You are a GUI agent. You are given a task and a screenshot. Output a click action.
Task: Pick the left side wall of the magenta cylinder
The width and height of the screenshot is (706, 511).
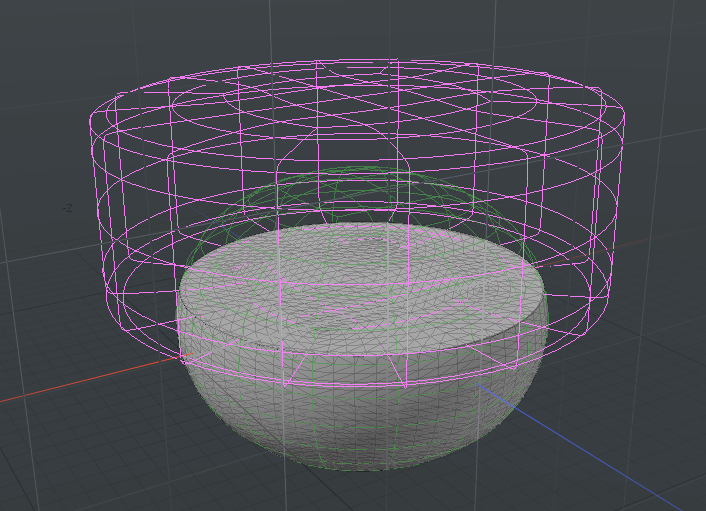click(102, 220)
